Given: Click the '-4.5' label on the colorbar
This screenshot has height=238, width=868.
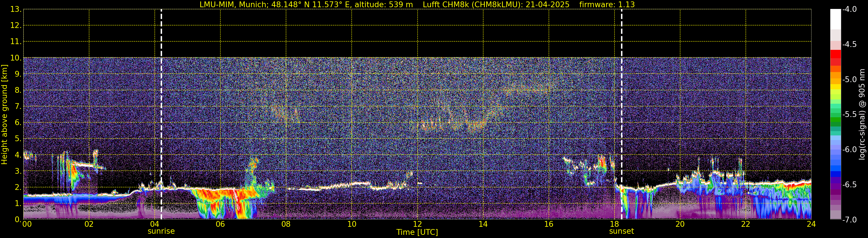Looking at the screenshot, I should (x=849, y=44).
